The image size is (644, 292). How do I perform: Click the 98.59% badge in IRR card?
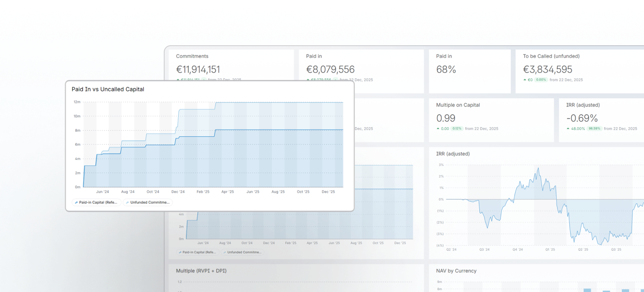tap(594, 128)
